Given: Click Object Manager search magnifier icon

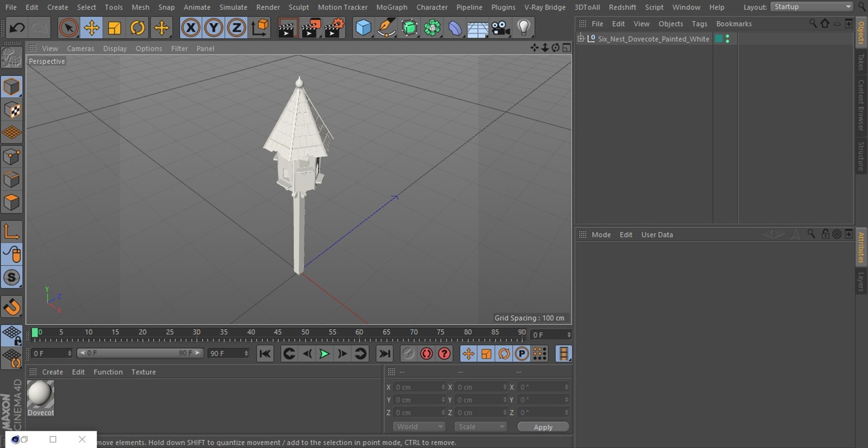Looking at the screenshot, I should coord(813,24).
